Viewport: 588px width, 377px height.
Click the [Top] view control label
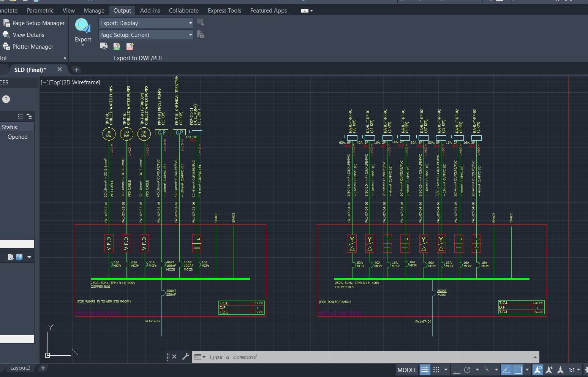coord(55,82)
